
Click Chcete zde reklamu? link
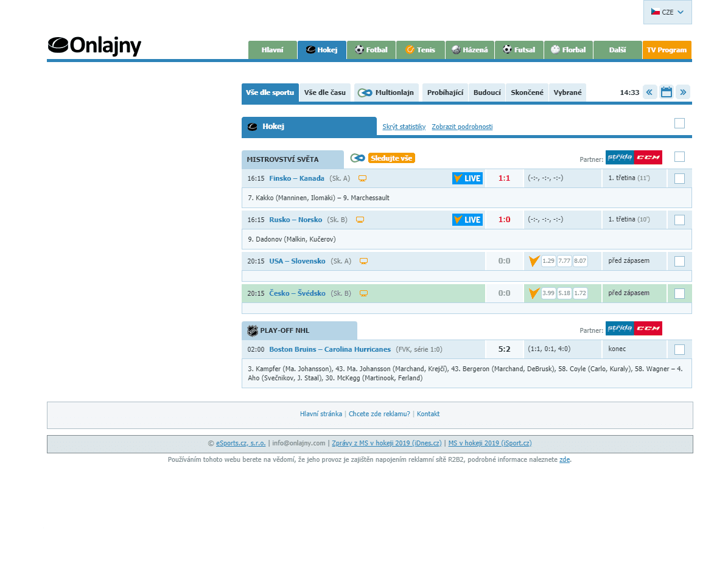tap(379, 414)
